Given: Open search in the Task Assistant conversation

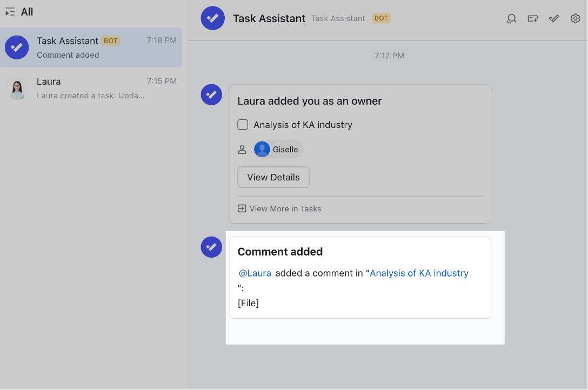Looking at the screenshot, I should pos(511,18).
